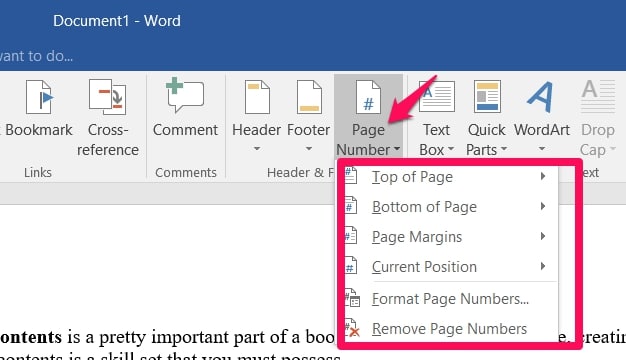Image resolution: width=626 pixels, height=360 pixels.
Task: Click the Comment button label
Action: tap(185, 130)
